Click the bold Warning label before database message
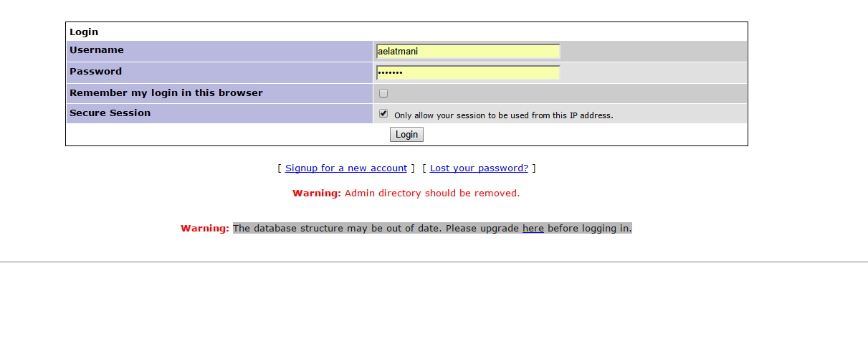868x339 pixels. click(x=205, y=229)
